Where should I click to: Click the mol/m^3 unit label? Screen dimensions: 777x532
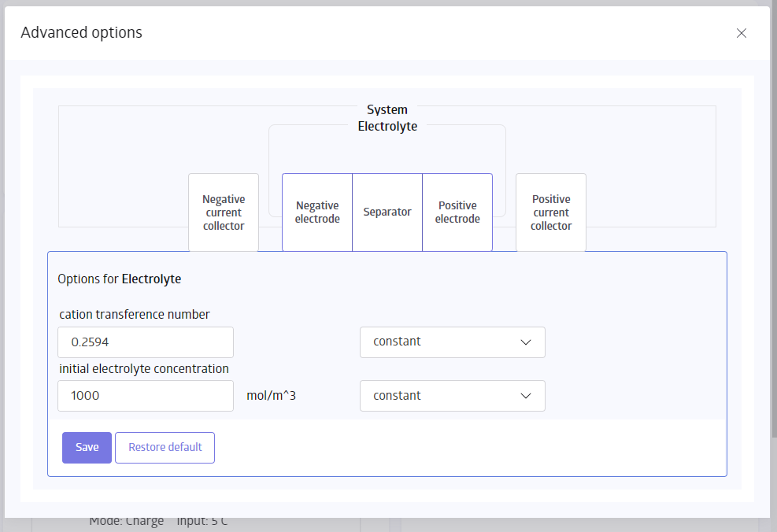(271, 395)
